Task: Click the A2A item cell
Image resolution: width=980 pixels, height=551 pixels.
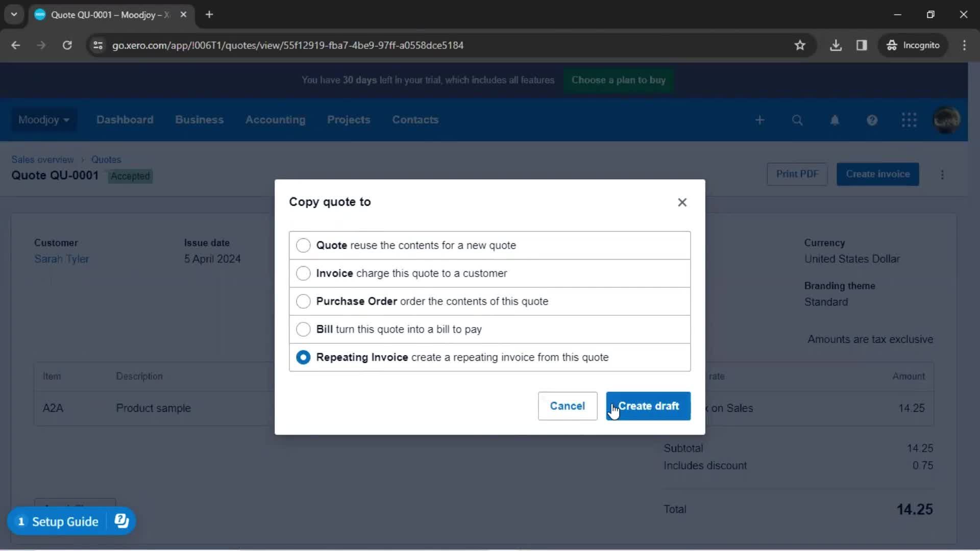Action: tap(53, 409)
